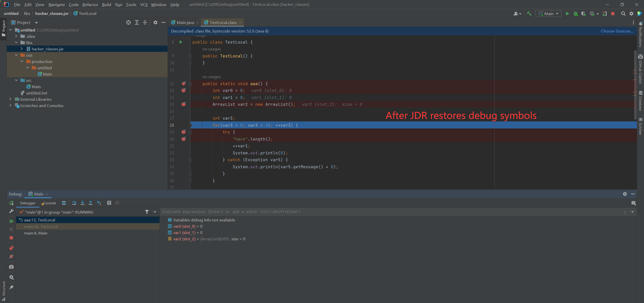644x303 pixels.
Task: Toggle the breakpoint on line 13
Action: tap(184, 90)
